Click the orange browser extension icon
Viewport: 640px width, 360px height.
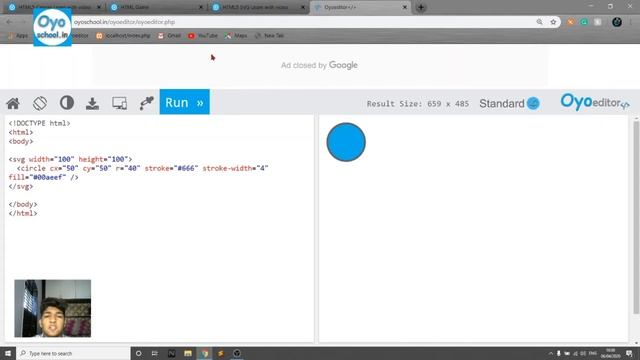571,22
